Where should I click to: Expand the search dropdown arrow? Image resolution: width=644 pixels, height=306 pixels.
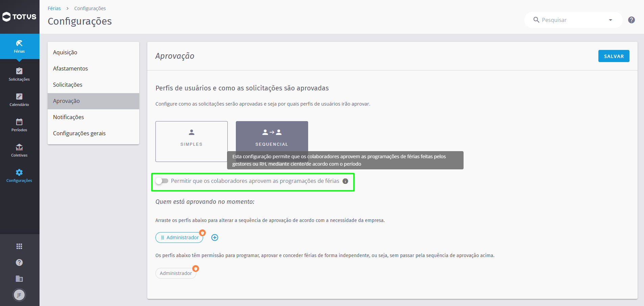tap(611, 20)
